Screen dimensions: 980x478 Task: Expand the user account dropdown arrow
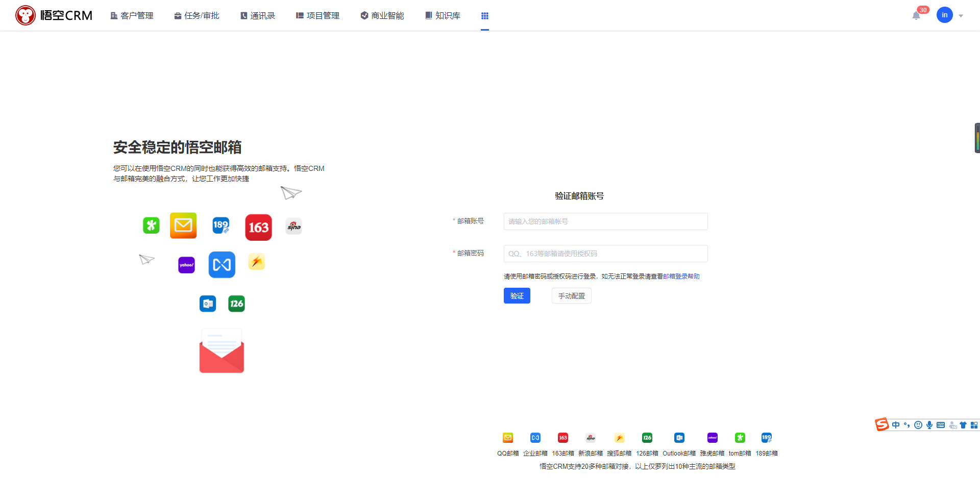tap(961, 16)
